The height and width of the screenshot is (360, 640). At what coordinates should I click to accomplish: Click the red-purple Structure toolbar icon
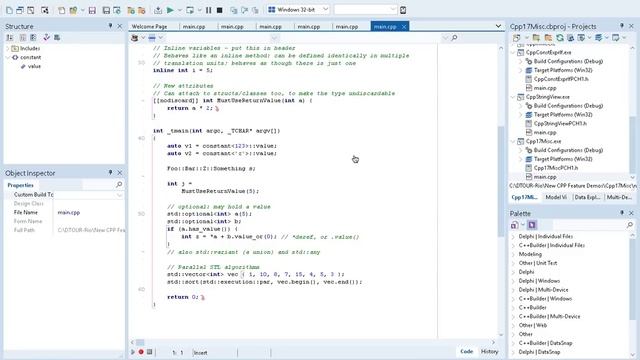point(47,38)
